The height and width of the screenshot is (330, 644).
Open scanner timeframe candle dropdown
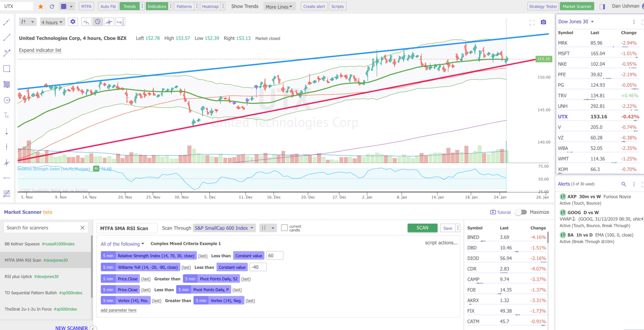point(268,228)
